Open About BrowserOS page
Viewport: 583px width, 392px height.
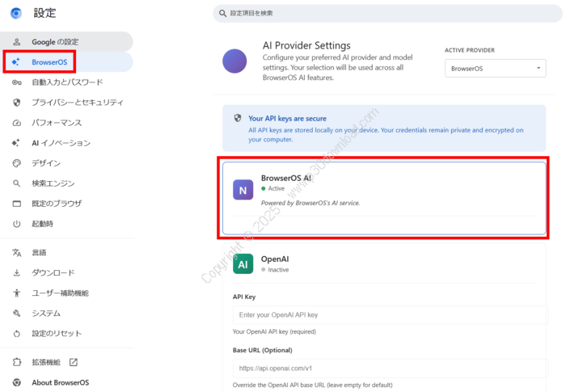60,382
